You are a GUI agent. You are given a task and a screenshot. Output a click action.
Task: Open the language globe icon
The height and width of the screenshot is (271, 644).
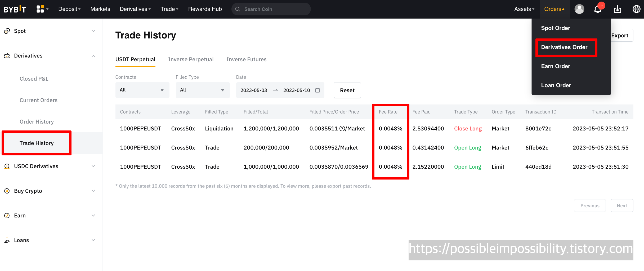tap(636, 9)
